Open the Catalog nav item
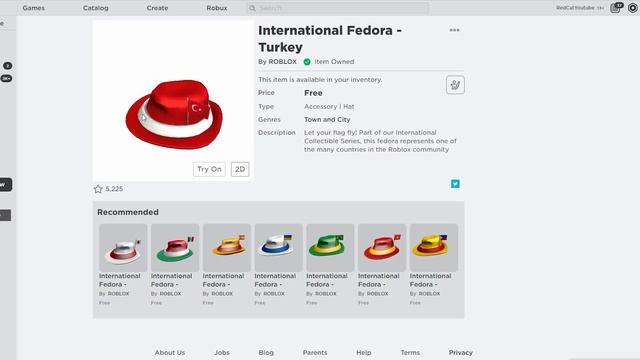Viewport: 640px width, 360px height. (96, 8)
